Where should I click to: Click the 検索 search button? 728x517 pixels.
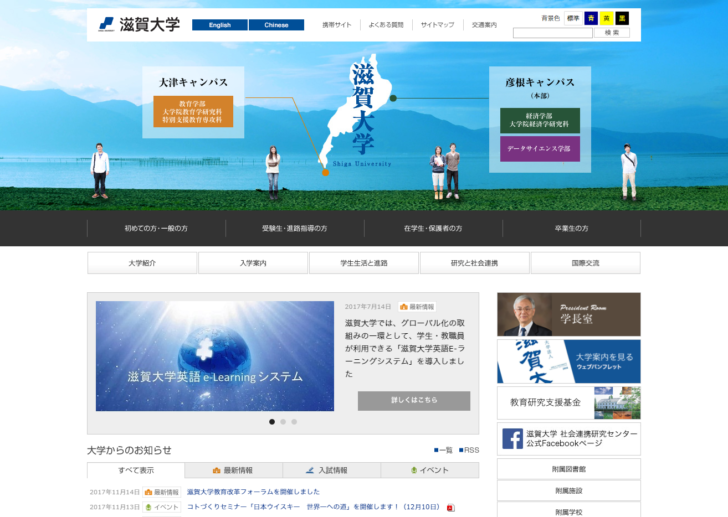[x=612, y=32]
